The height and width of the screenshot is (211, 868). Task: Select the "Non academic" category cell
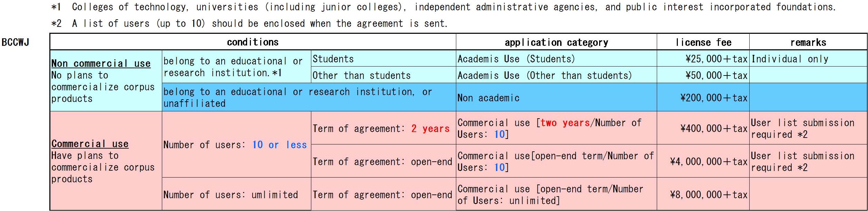pyautogui.click(x=488, y=98)
